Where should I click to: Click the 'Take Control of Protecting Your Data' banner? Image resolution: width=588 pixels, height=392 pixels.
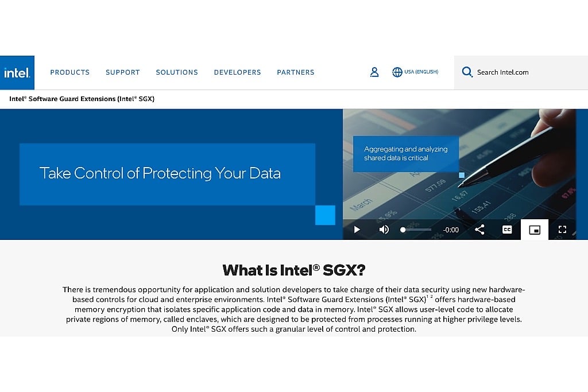(x=167, y=174)
